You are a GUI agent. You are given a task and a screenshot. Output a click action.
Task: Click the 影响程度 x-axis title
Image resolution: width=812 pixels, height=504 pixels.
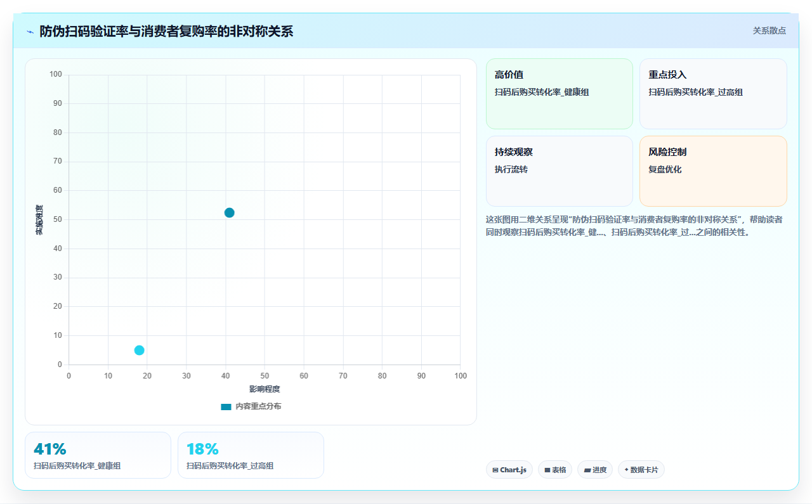click(x=265, y=389)
